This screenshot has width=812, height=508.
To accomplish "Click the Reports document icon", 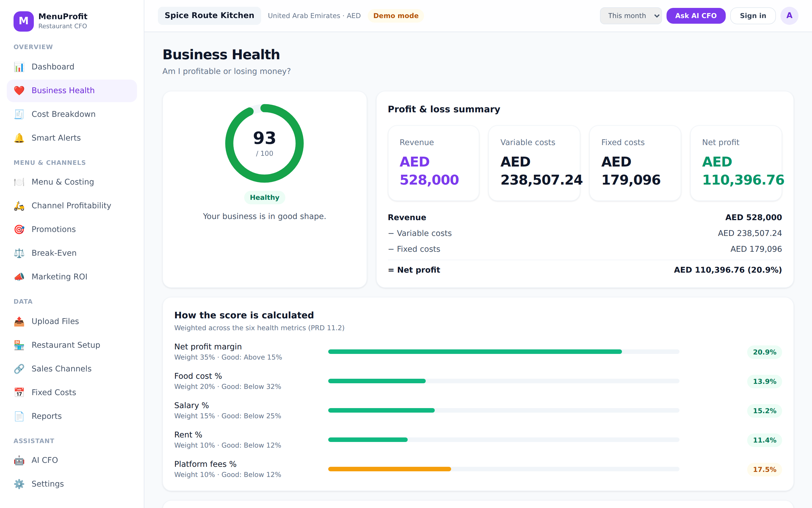I will point(19,416).
